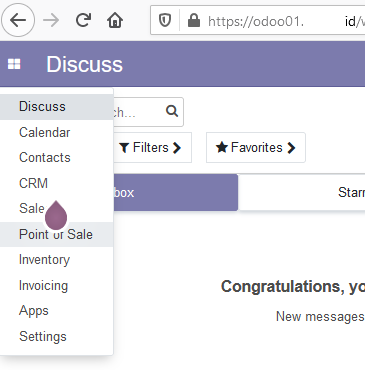
Task: Click the browser forward arrow button
Action: coord(51,21)
